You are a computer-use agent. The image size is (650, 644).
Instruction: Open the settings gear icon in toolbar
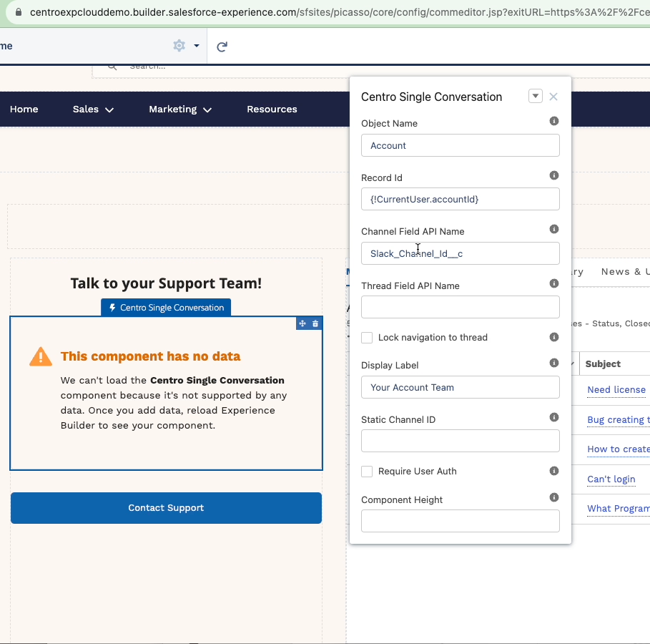tap(179, 45)
